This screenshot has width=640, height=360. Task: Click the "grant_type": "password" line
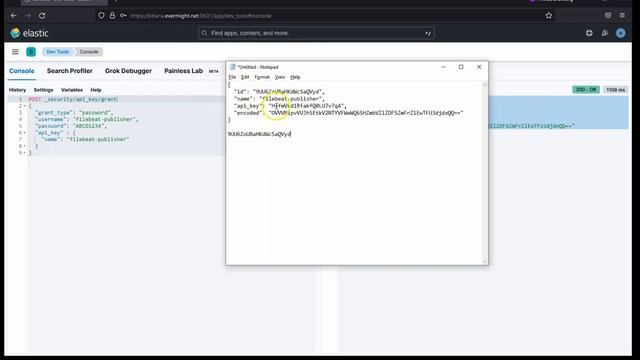(x=74, y=112)
